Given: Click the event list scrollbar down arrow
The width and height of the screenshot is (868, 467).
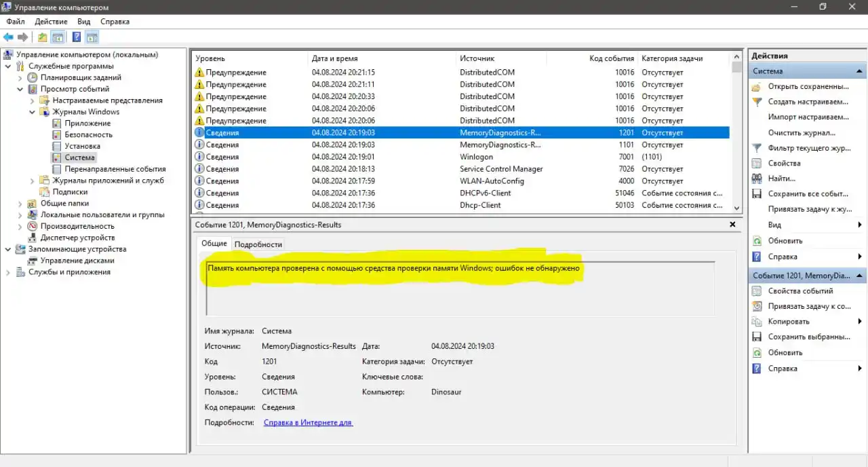Looking at the screenshot, I should pos(737,208).
